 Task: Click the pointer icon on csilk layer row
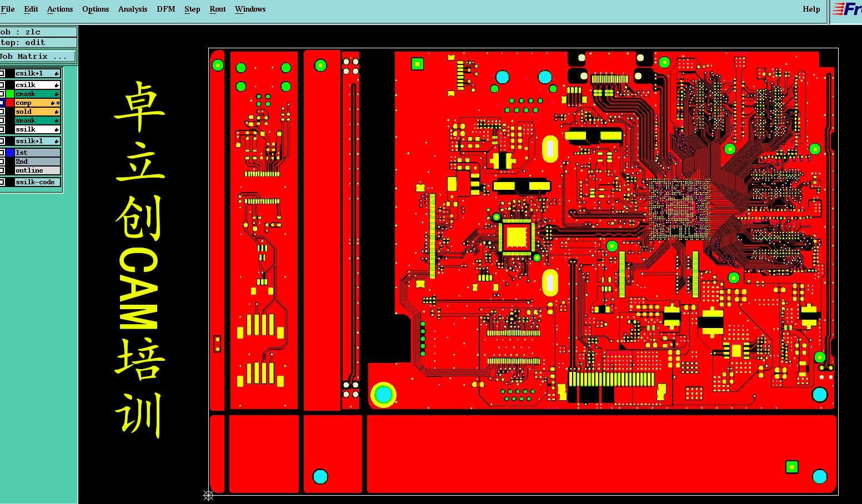pyautogui.click(x=57, y=85)
